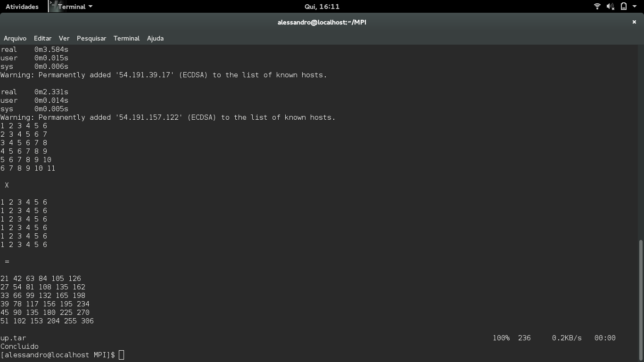Click result row '33 66 99 132 165 198'
The image size is (644, 362).
(x=43, y=296)
